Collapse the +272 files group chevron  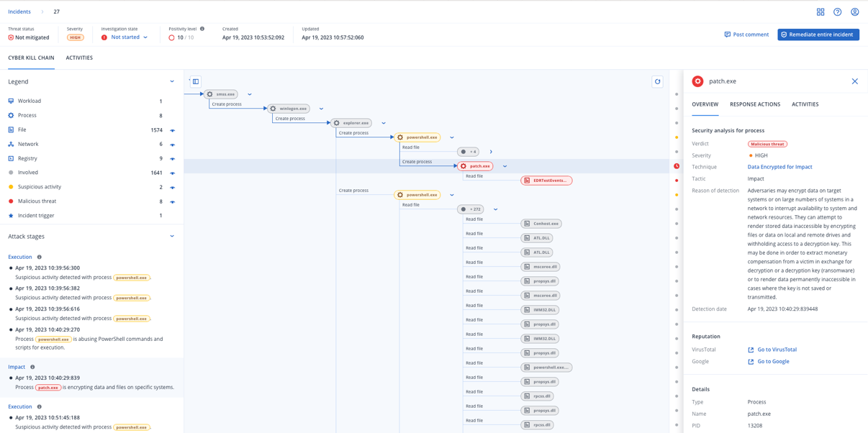click(495, 209)
